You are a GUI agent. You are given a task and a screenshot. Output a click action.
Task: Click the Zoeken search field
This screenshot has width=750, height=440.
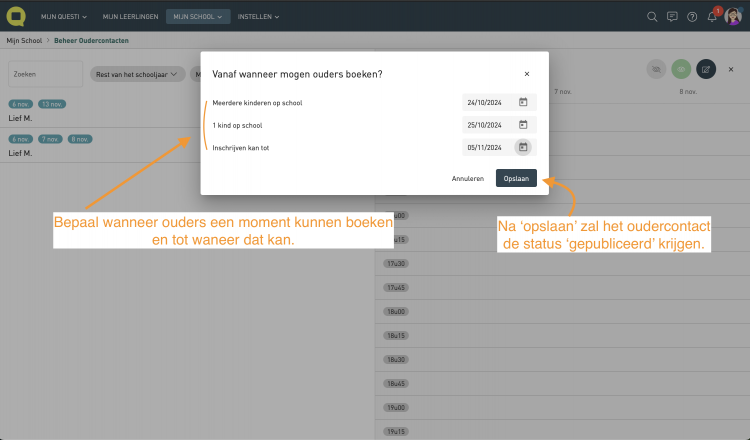coord(45,74)
